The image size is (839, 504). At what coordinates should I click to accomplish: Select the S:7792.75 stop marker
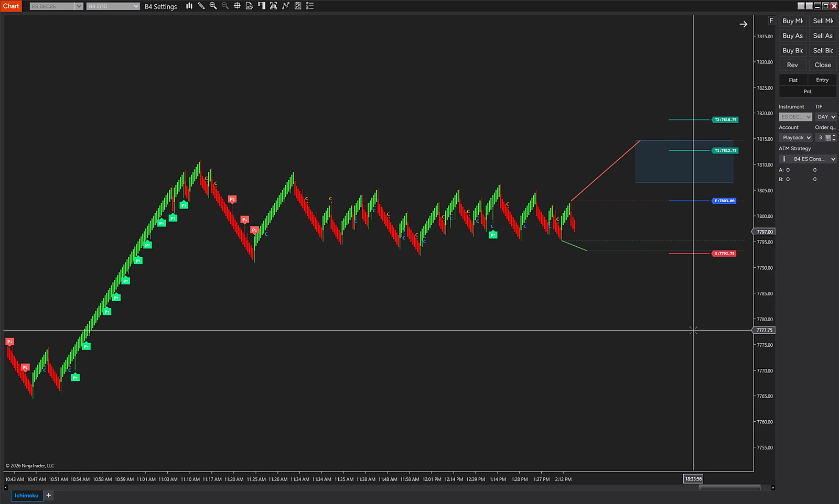click(x=724, y=254)
